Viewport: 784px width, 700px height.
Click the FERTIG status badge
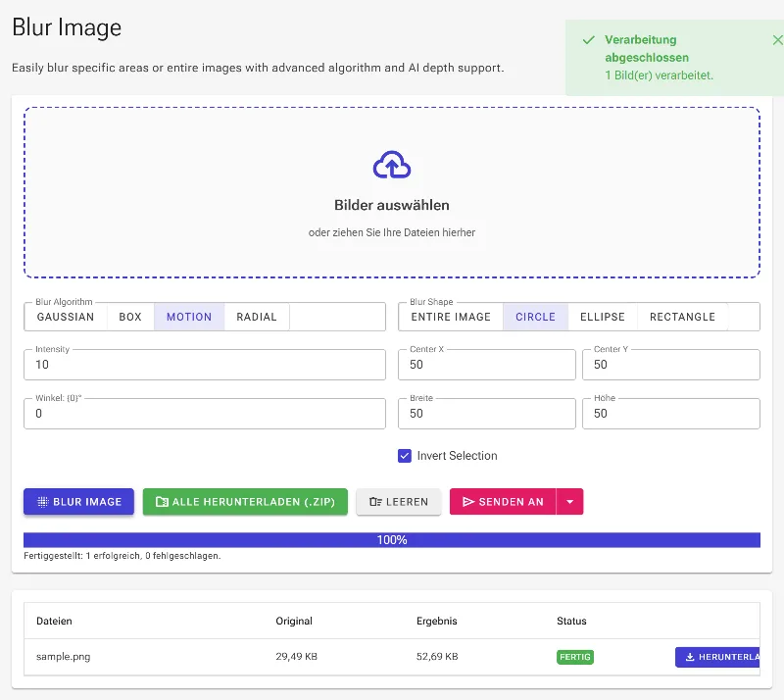[x=575, y=657]
